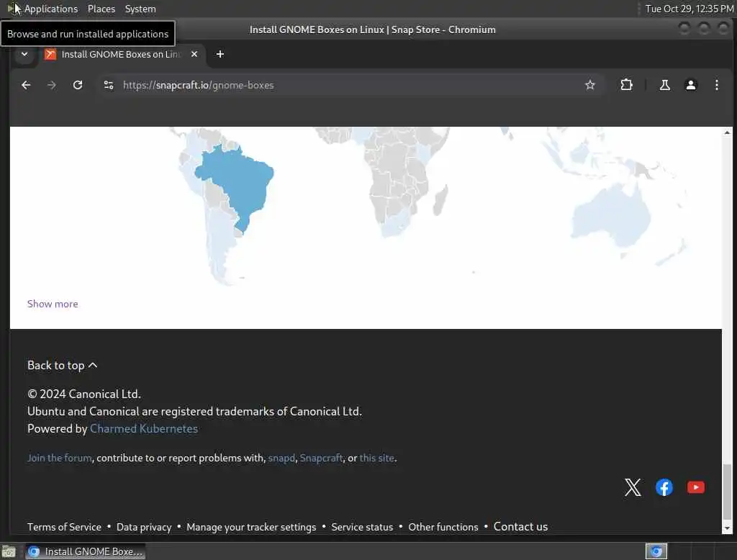
Task: Click the show desktop icon in taskbar
Action: click(x=9, y=551)
